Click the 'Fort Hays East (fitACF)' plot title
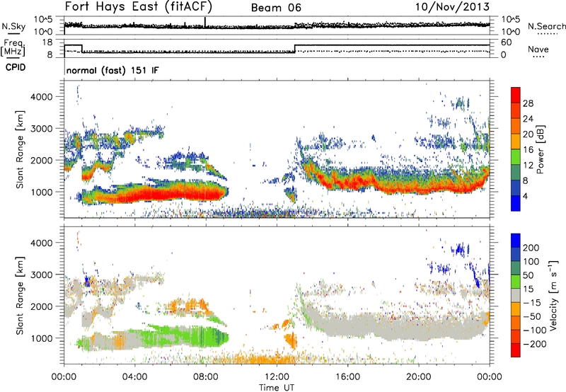Image resolution: width=566 pixels, height=392 pixels. tap(138, 7)
